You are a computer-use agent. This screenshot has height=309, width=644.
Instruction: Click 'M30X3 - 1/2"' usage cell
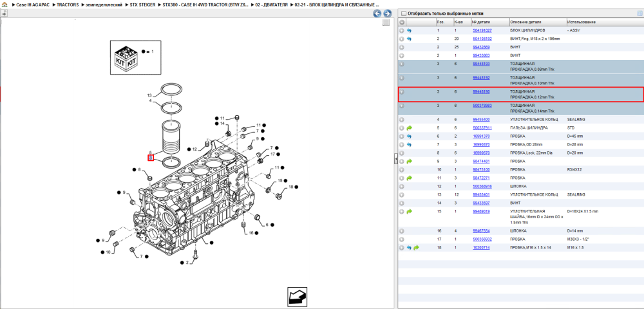click(578, 239)
